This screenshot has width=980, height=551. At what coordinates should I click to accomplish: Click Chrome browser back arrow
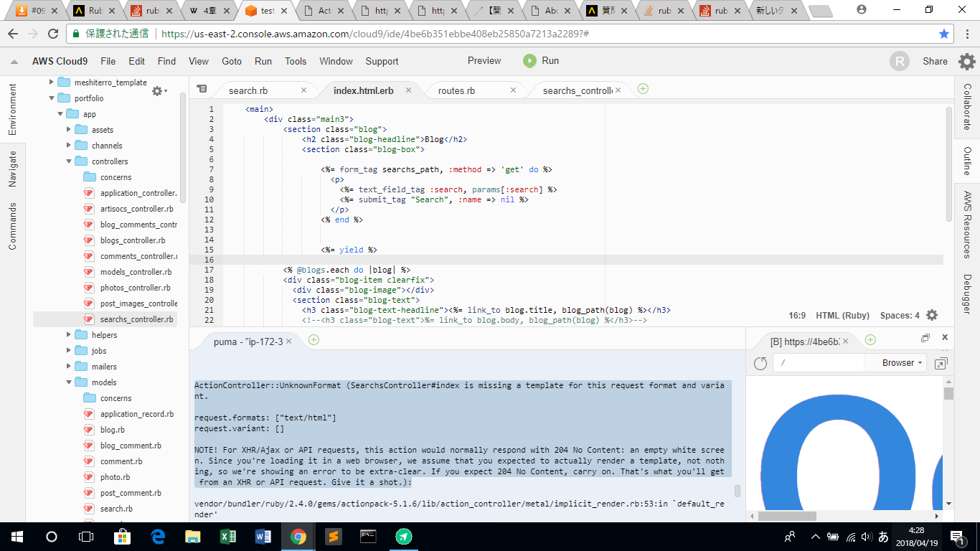[13, 34]
